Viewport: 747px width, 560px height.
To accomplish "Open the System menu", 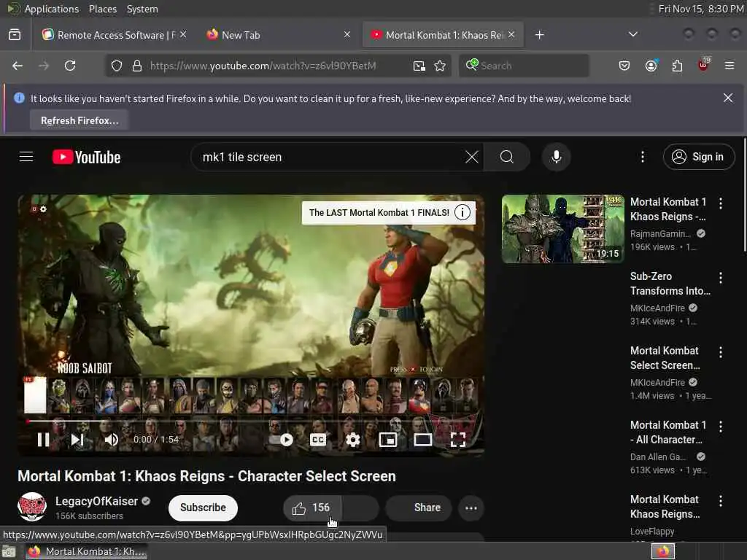I will tap(142, 9).
